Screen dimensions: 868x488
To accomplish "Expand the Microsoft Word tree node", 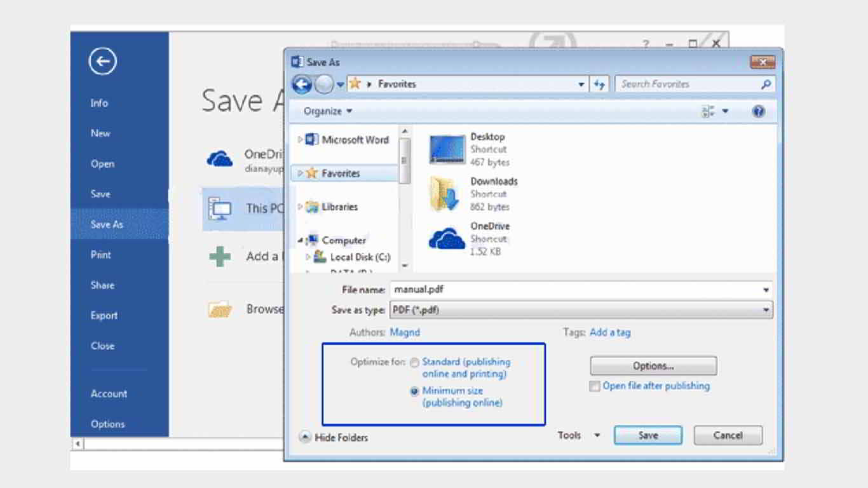I will (301, 140).
